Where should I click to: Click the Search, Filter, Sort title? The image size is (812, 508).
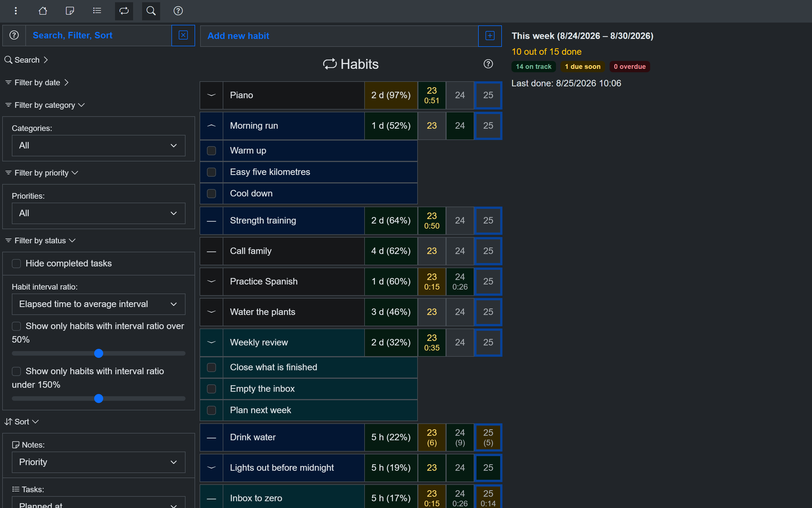click(72, 35)
